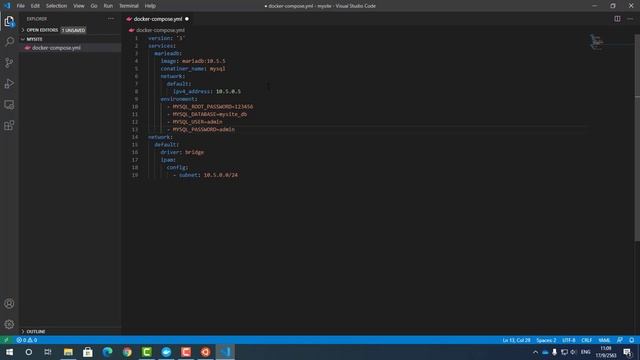Click on 'driver: bridge' line
Screen dimensions: 640x360
182,152
